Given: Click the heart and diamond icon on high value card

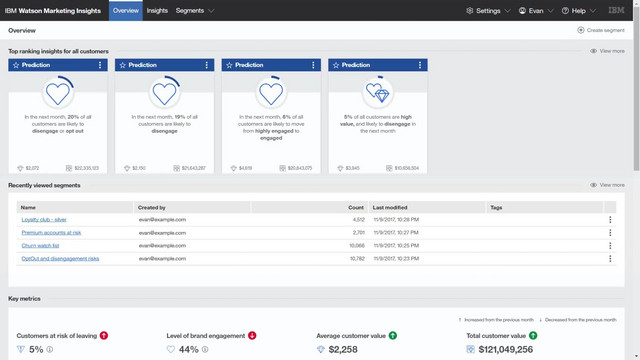Looking at the screenshot, I should pos(378,93).
